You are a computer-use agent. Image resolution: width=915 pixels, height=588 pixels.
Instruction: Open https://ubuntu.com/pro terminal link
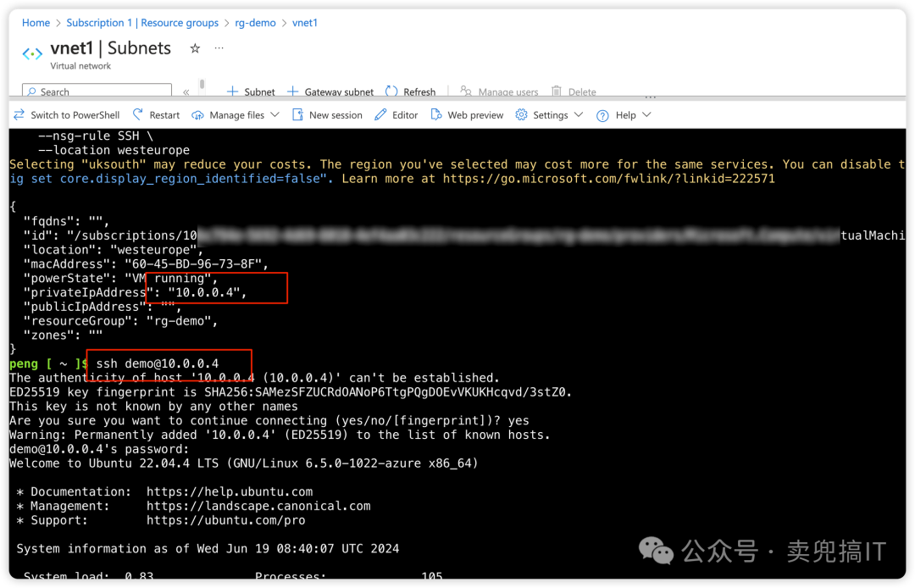tap(226, 520)
